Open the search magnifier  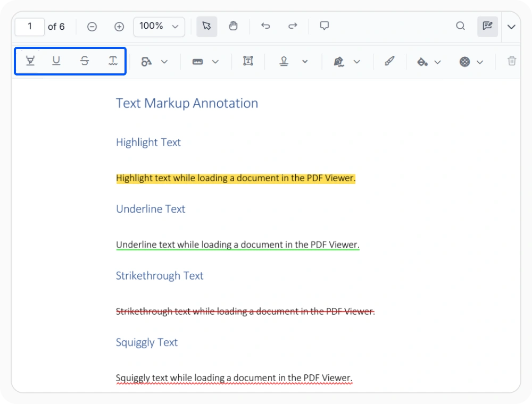coord(460,26)
